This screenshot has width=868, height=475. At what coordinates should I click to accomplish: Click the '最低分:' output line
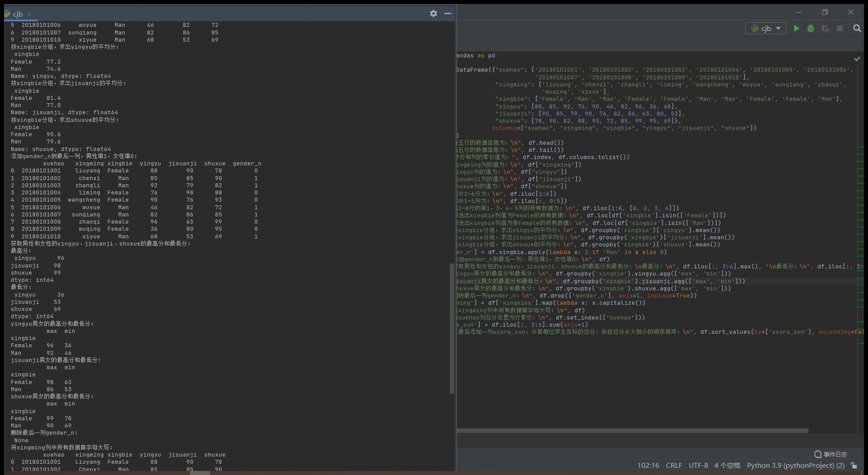click(x=21, y=287)
